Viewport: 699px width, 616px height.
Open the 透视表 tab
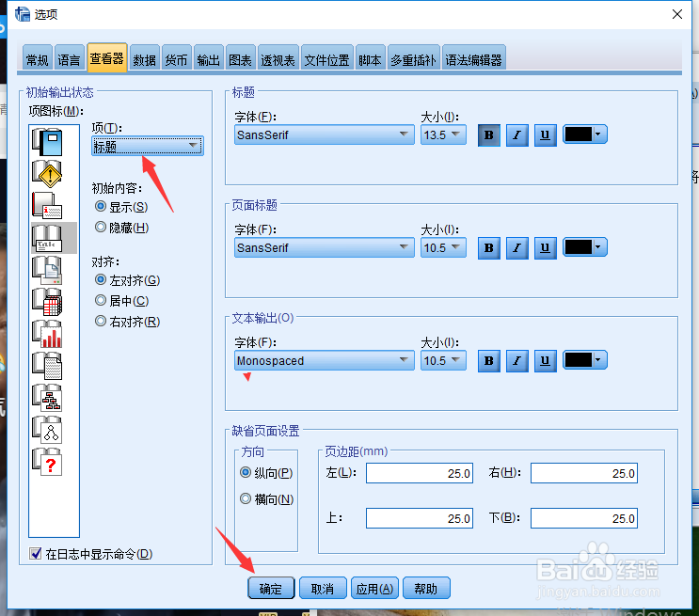pyautogui.click(x=278, y=59)
